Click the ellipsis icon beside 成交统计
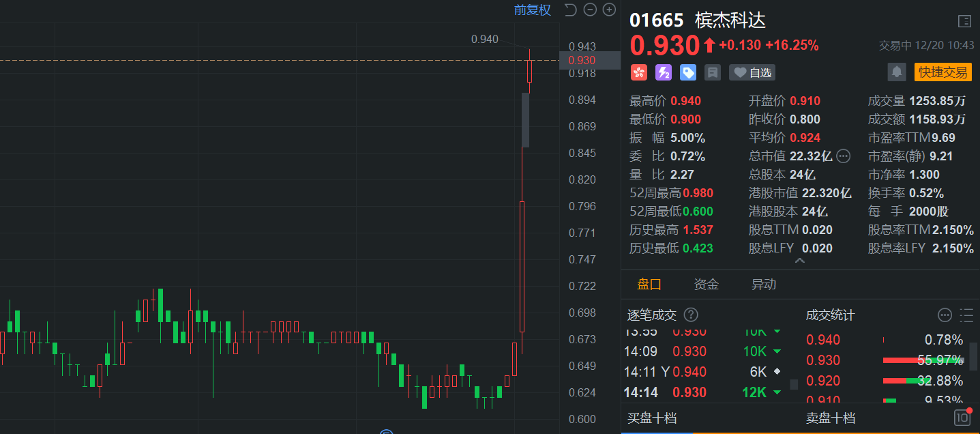 945,315
